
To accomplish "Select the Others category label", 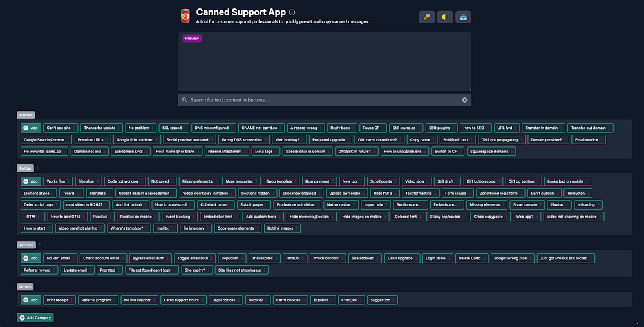I will click(25, 287).
